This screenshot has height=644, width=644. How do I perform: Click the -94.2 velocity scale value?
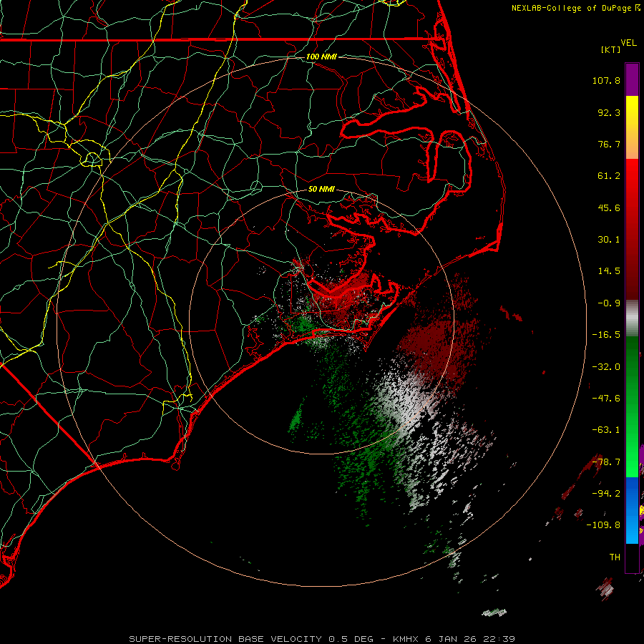pyautogui.click(x=606, y=493)
